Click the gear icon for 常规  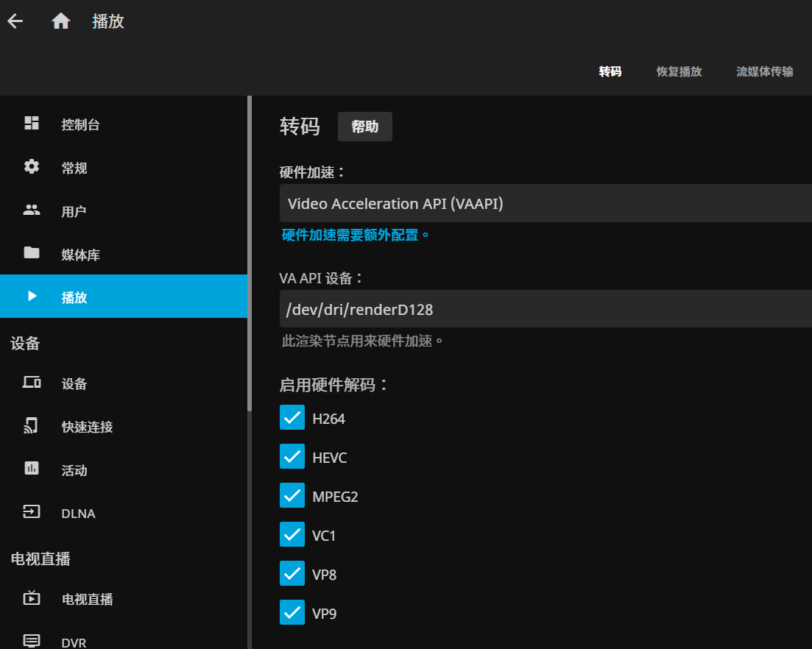(32, 166)
